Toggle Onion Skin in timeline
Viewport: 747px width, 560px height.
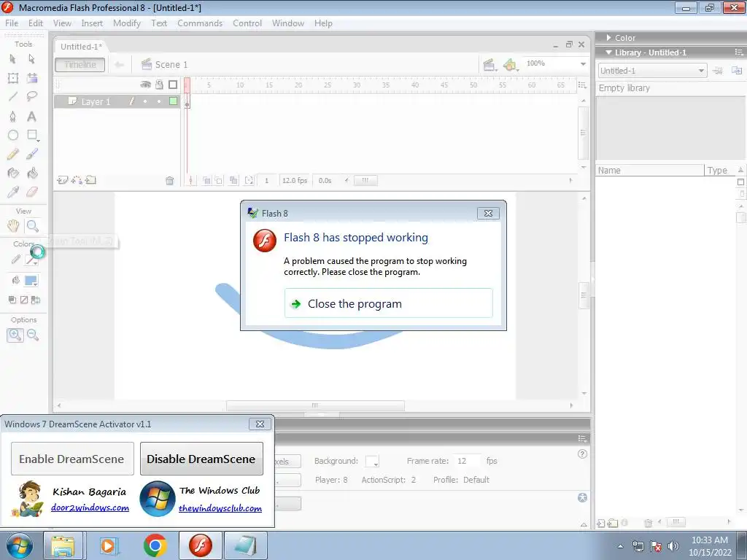coord(206,181)
